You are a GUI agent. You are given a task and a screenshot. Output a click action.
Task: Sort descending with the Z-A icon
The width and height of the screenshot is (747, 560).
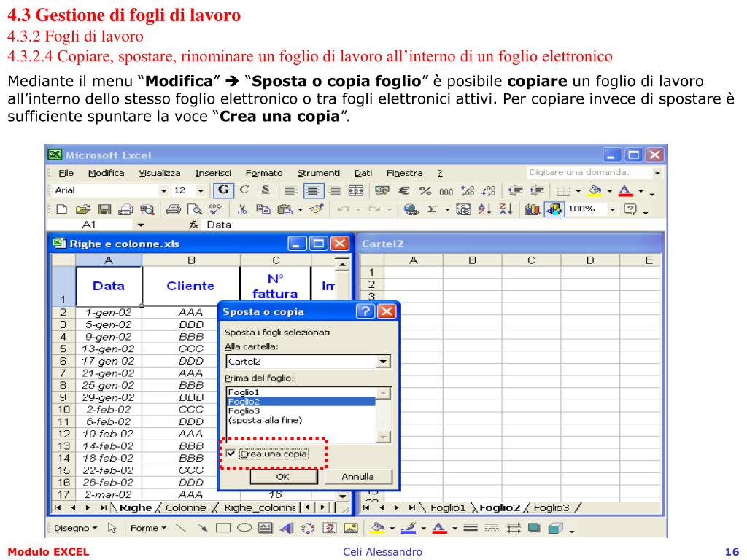tap(506, 209)
